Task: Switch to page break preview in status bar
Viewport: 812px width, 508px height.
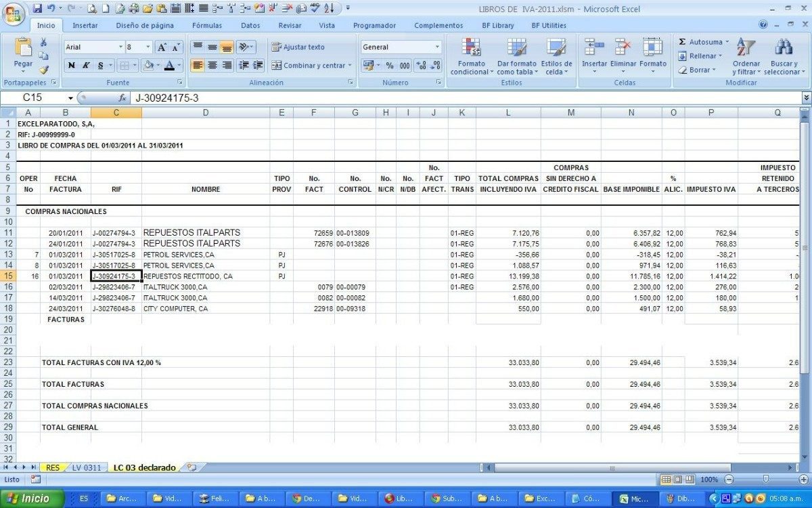Action: click(688, 479)
